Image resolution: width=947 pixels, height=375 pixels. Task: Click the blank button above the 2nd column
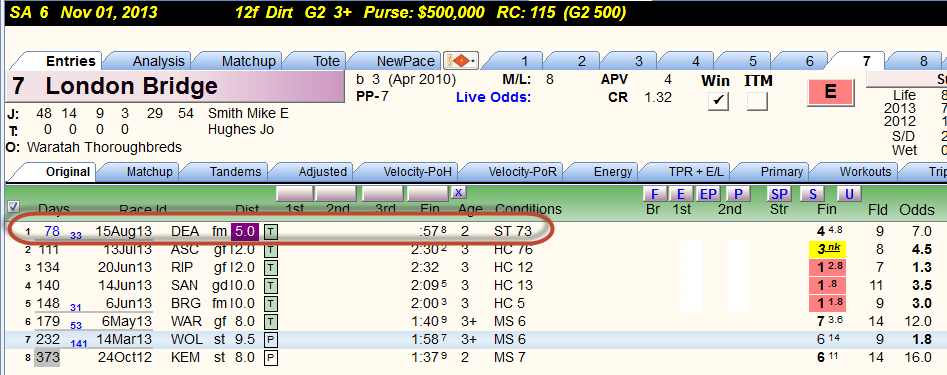(337, 194)
